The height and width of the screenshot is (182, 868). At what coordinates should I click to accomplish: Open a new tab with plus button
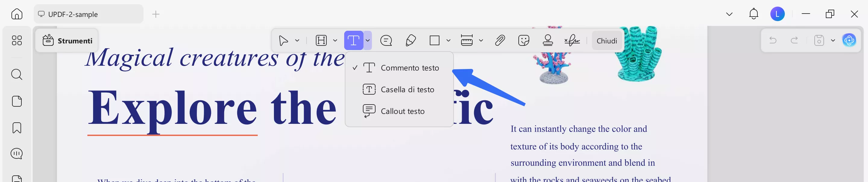click(156, 14)
